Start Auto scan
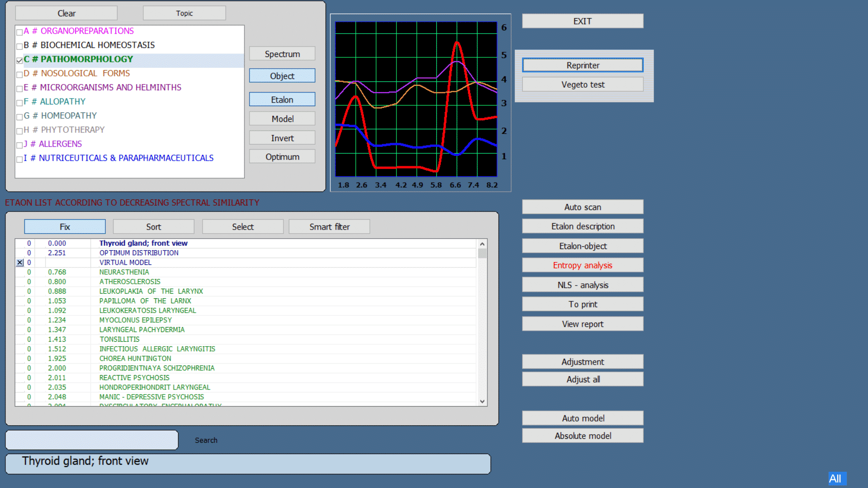Image resolution: width=868 pixels, height=488 pixels. click(582, 207)
